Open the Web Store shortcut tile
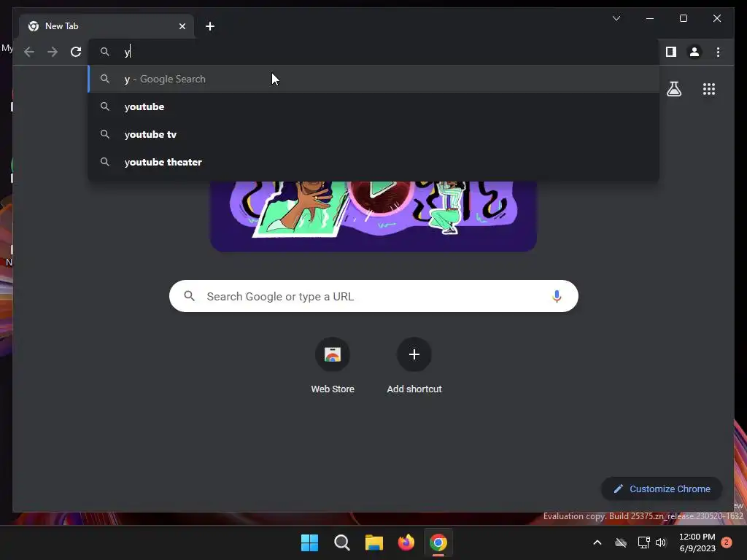The height and width of the screenshot is (560, 747). coord(333,354)
